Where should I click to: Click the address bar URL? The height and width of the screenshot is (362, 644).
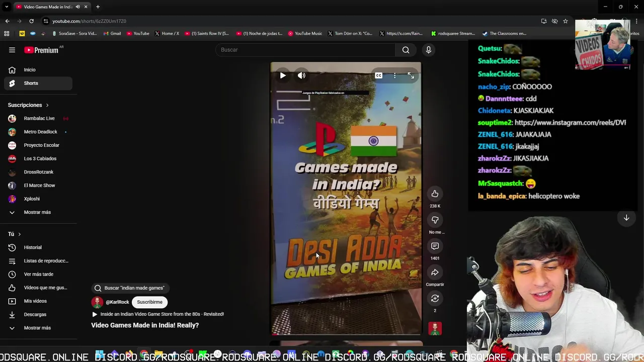pos(89,21)
